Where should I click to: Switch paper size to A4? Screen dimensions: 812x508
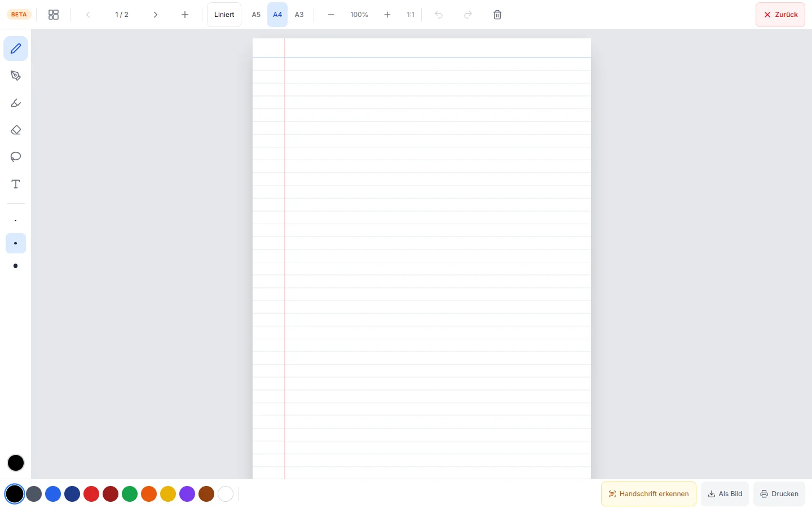pos(277,15)
